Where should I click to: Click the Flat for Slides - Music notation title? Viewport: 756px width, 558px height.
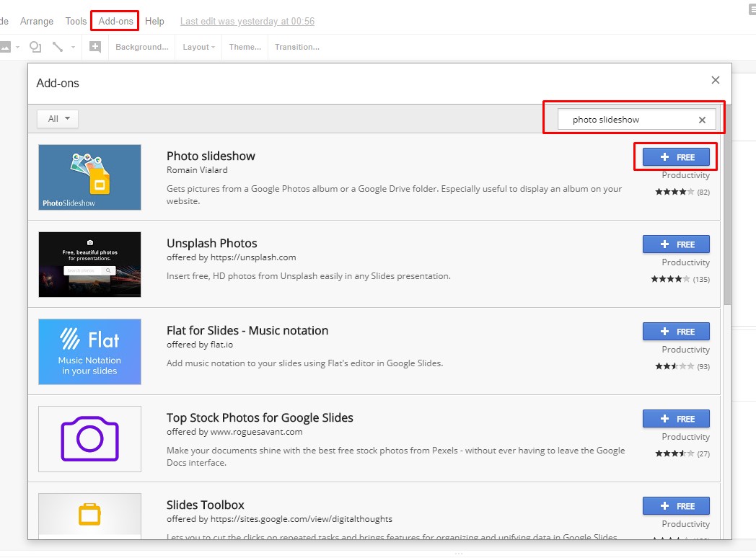point(247,331)
